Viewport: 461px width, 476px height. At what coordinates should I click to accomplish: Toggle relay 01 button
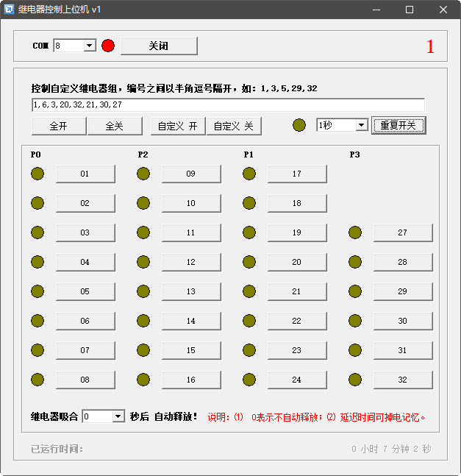point(85,174)
